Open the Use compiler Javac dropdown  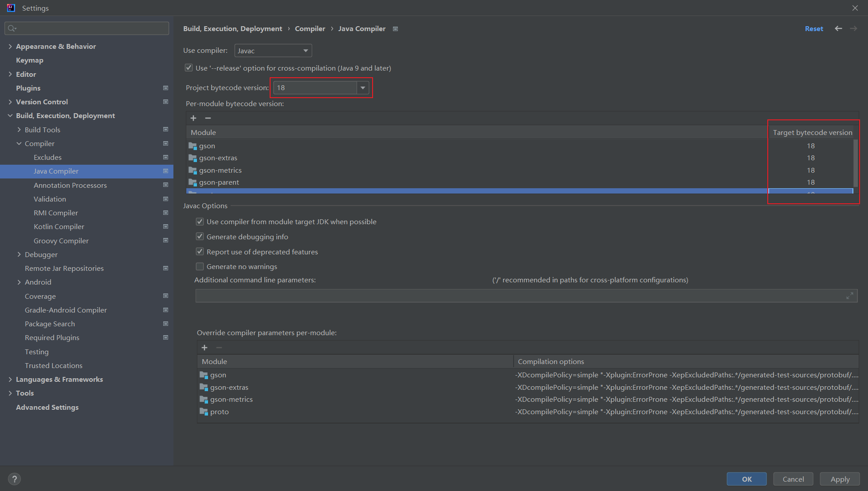pos(273,51)
